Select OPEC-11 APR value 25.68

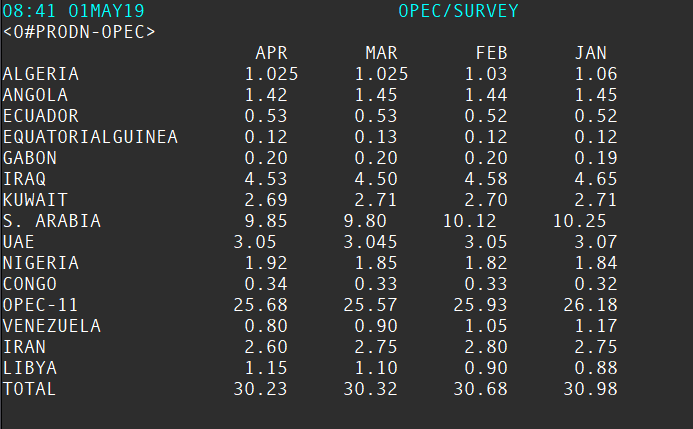[261, 305]
